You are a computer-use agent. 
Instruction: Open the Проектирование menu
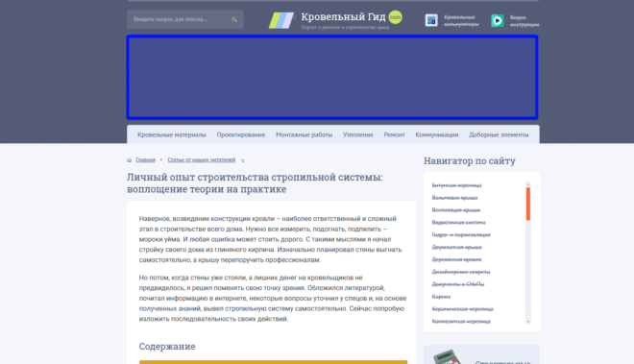[x=240, y=134]
